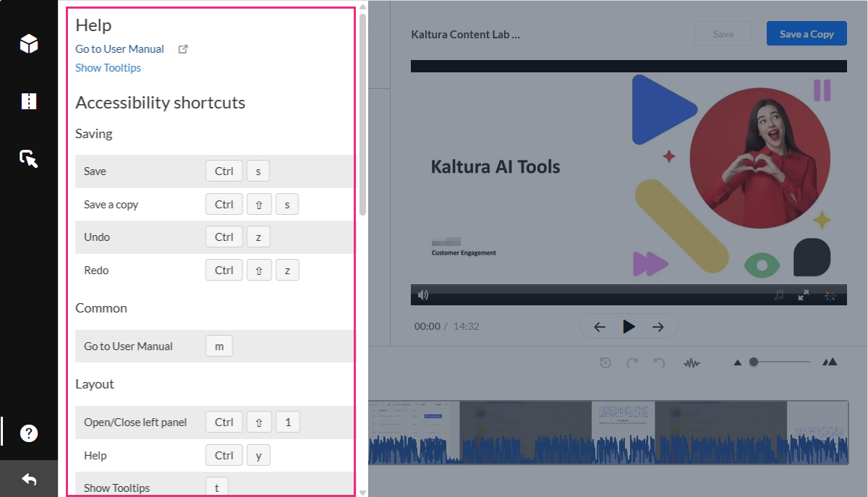Click the external link icon beside Go to User Manual
Image resolution: width=868 pixels, height=497 pixels.
(x=183, y=49)
